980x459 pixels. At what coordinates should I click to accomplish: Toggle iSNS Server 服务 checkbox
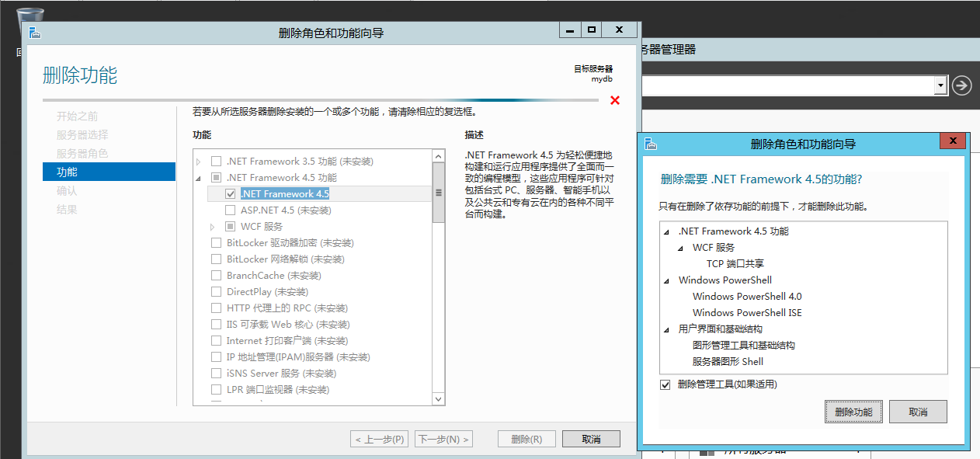click(x=217, y=374)
